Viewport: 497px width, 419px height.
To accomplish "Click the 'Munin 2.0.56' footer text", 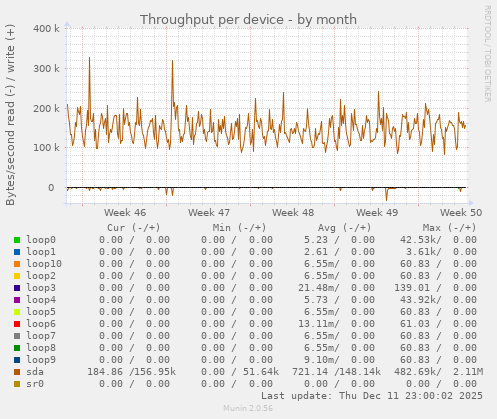I will 248,408.
